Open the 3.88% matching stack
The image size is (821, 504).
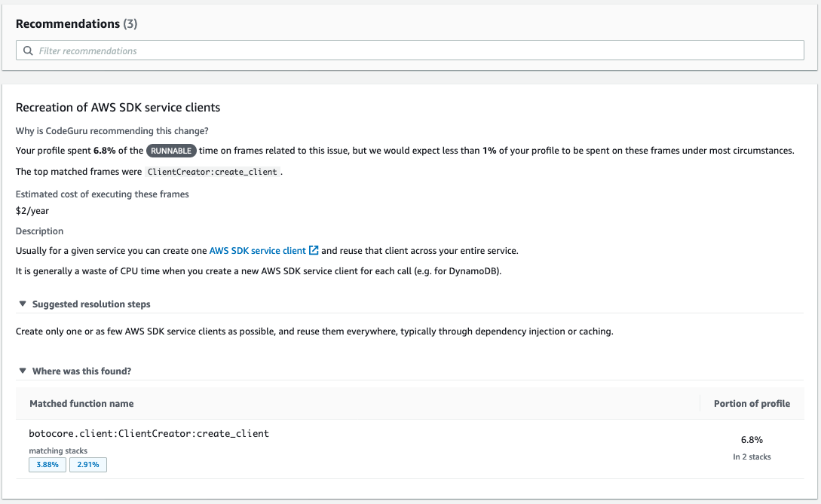(x=47, y=465)
